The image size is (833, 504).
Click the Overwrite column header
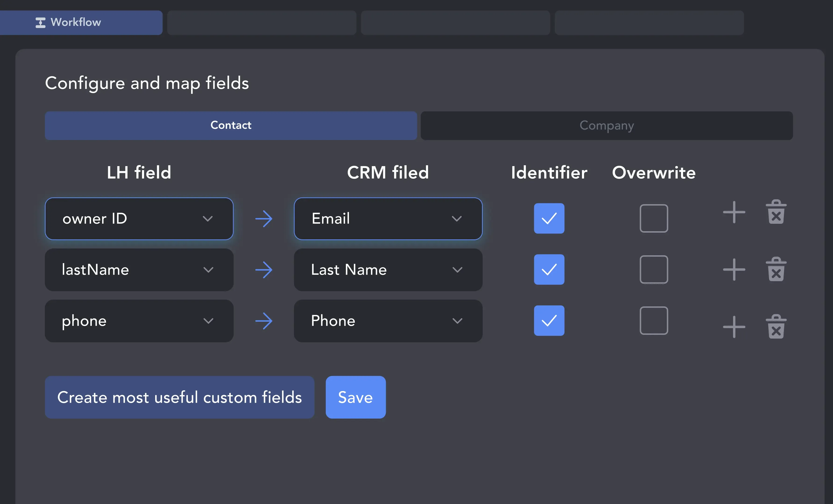(654, 173)
